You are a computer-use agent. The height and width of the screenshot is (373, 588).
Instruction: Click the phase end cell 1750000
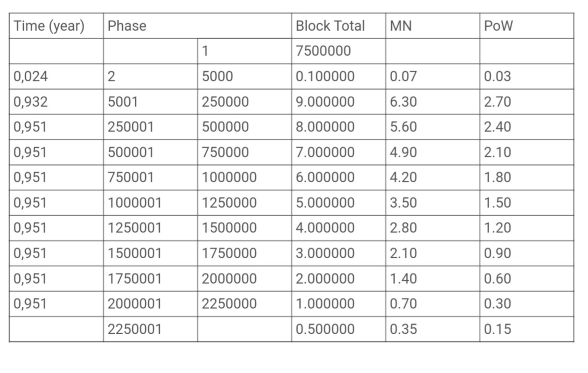click(x=245, y=253)
